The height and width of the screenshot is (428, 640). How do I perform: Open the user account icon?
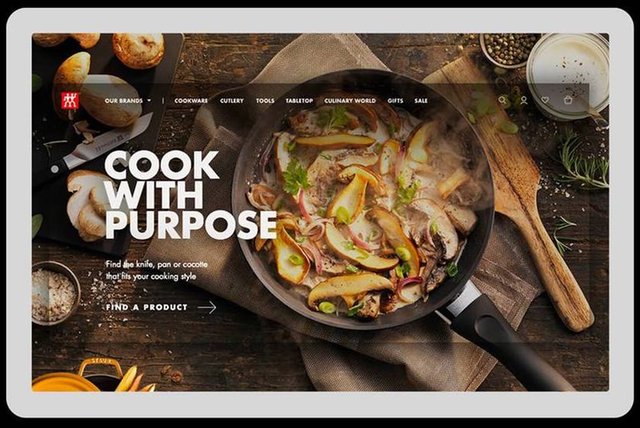pos(524,100)
